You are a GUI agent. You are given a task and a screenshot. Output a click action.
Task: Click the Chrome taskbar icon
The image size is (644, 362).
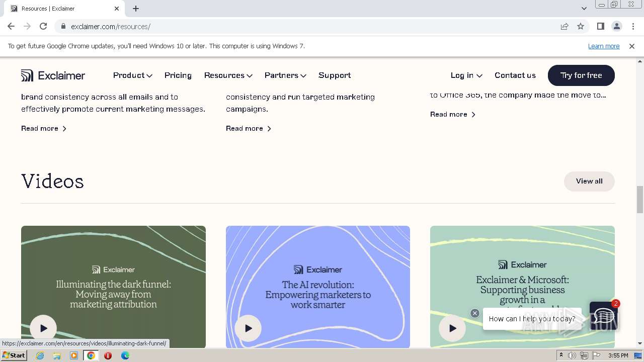pos(91,355)
